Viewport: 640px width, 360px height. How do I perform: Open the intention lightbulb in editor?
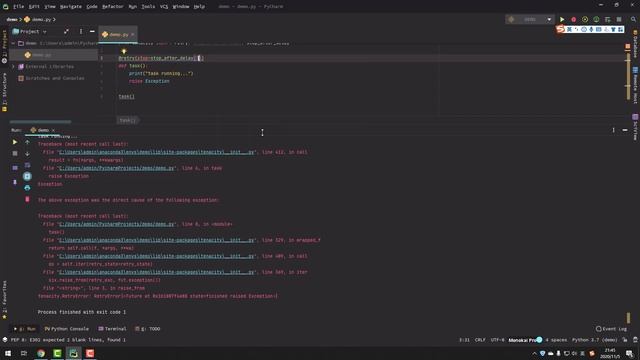124,51
